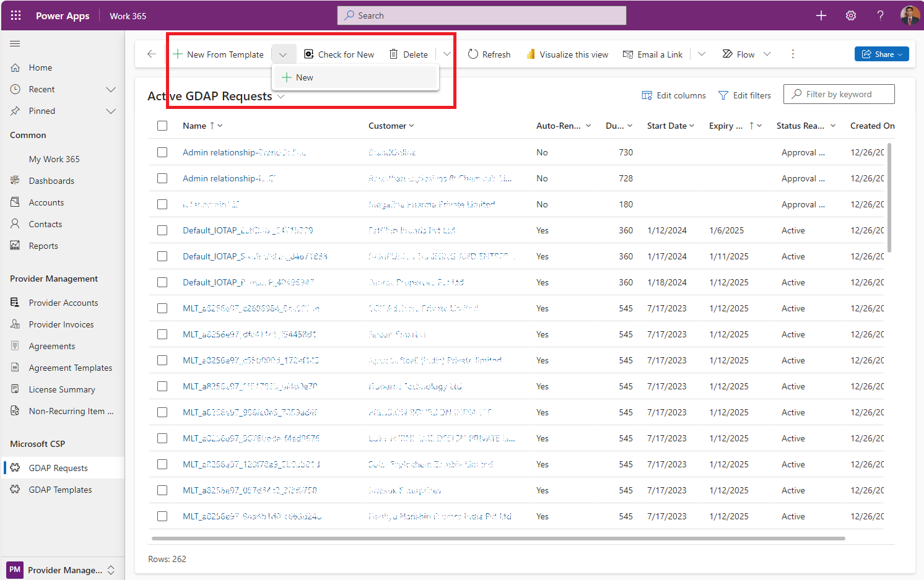924x580 pixels.
Task: Click Visualize this view
Action: (567, 54)
